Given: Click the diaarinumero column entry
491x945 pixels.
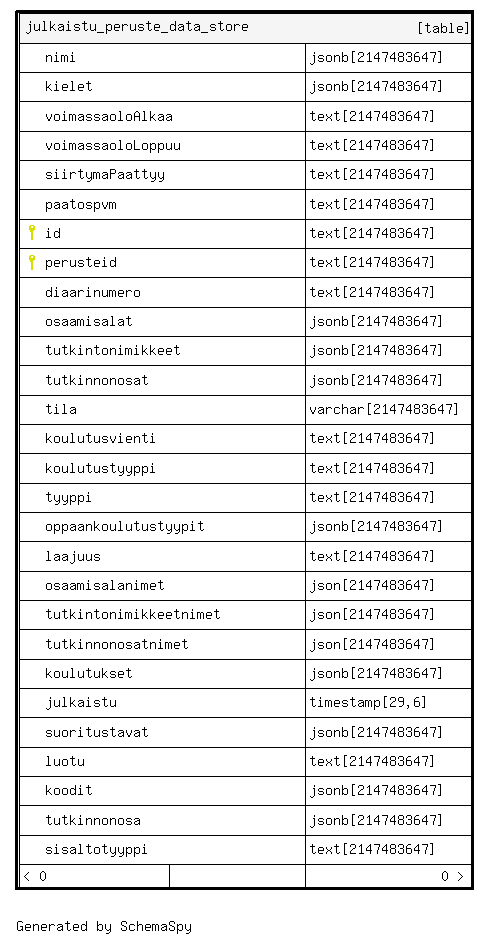Looking at the screenshot, I should coord(163,292).
